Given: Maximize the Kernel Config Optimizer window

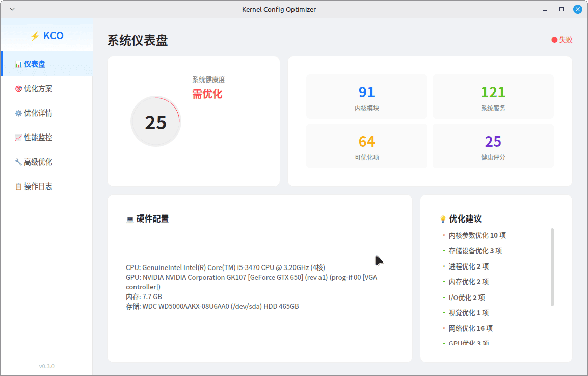Looking at the screenshot, I should [562, 9].
